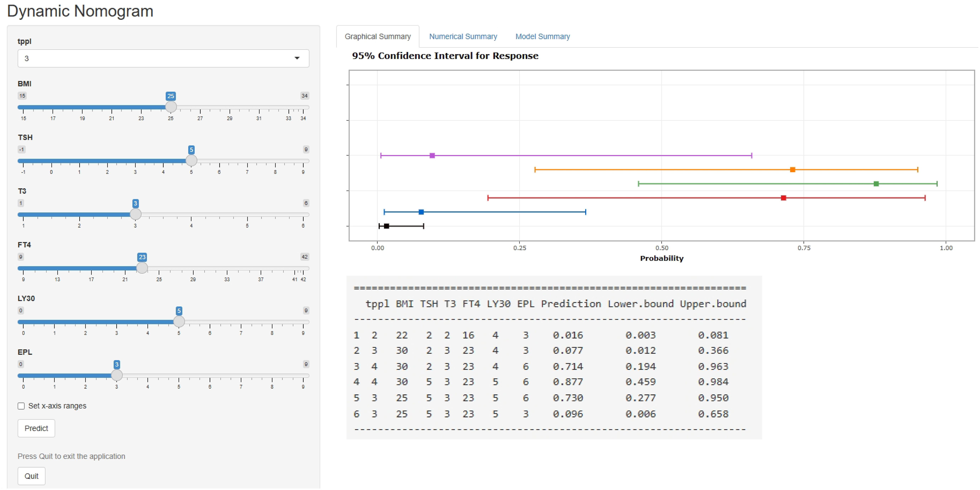Click T3 slider tick label 5
This screenshot has width=980, height=490.
click(x=247, y=226)
